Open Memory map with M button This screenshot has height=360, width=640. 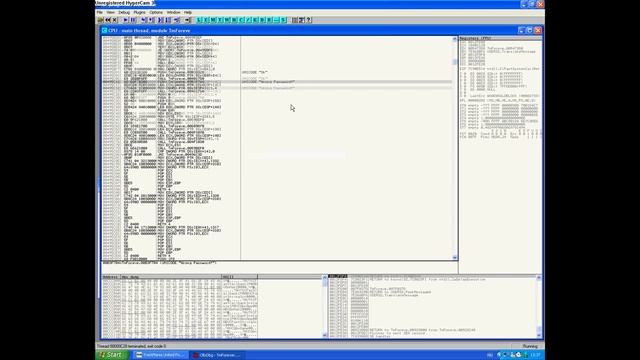(x=213, y=20)
